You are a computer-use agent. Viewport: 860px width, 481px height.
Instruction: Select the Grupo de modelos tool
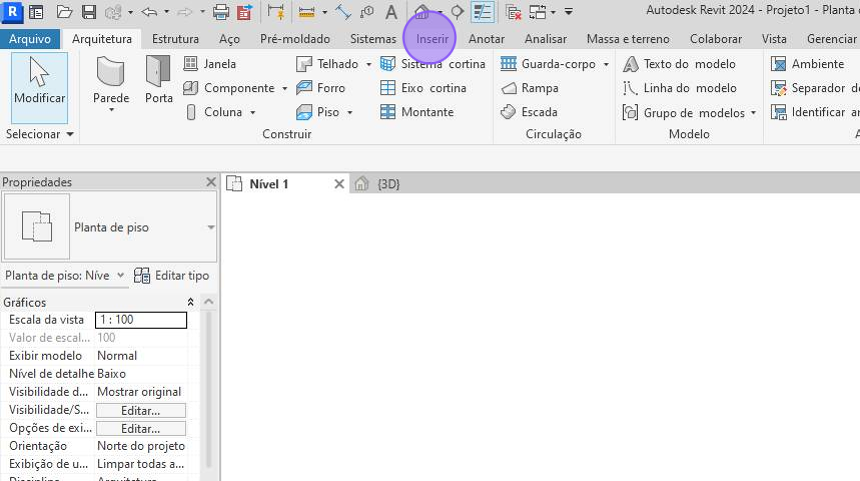(x=684, y=112)
